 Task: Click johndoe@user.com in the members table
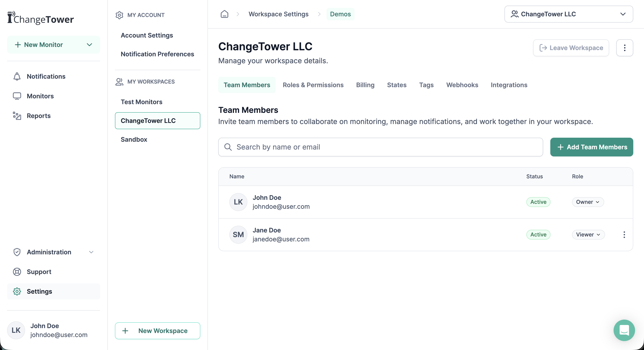point(281,207)
